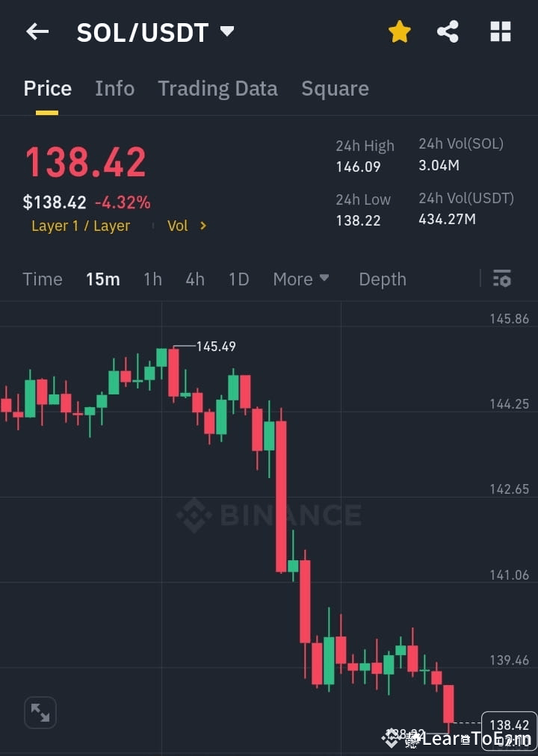Image resolution: width=538 pixels, height=756 pixels.
Task: Expand chart to fullscreen
Action: click(40, 712)
